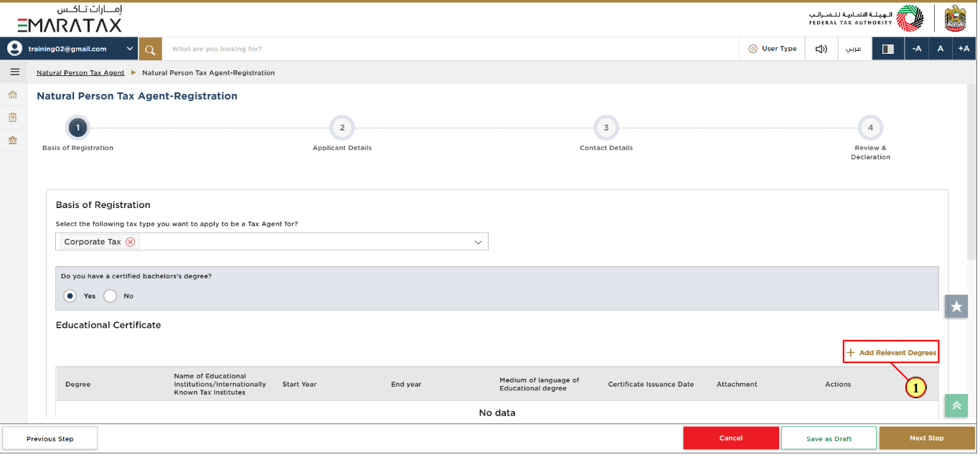
Task: Increase font size with +A
Action: 963,49
